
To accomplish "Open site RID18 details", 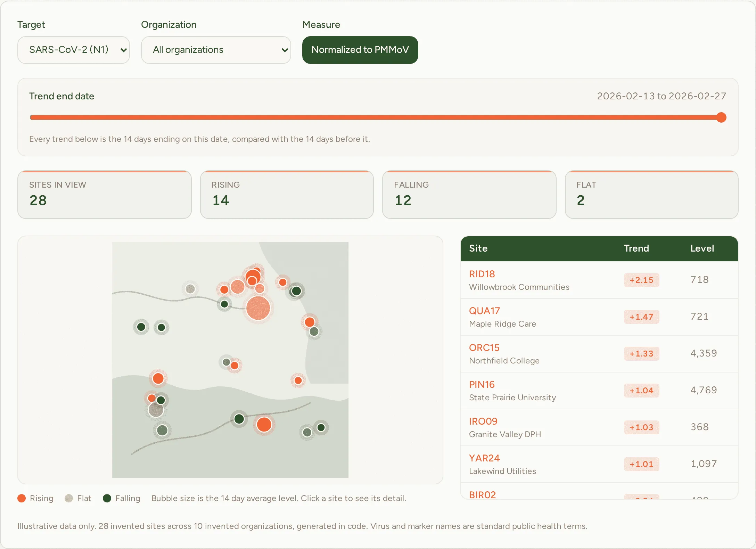I will [x=482, y=274].
